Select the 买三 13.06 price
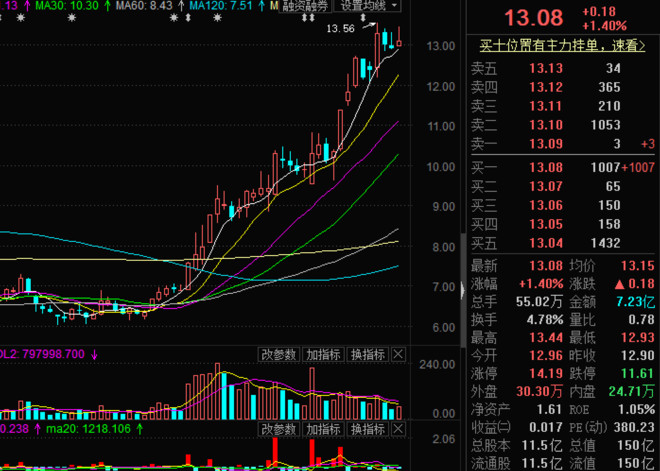This screenshot has height=471, width=660. (x=546, y=205)
